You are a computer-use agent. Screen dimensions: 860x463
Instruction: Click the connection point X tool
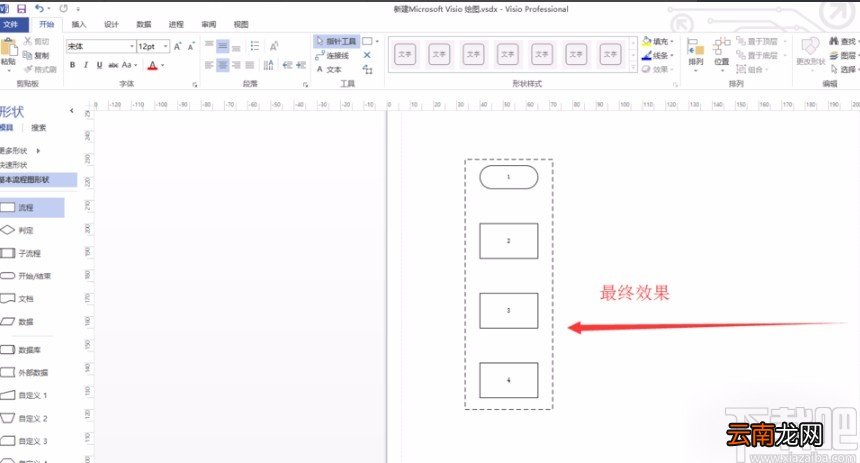pyautogui.click(x=367, y=55)
